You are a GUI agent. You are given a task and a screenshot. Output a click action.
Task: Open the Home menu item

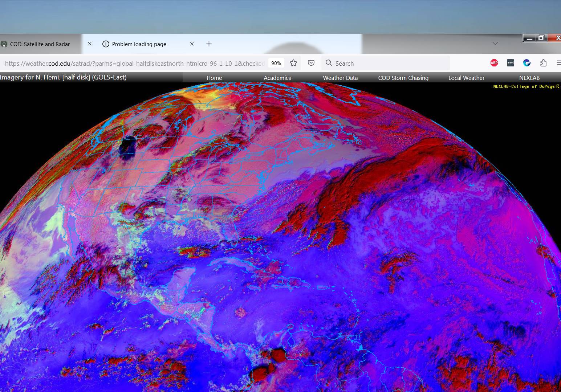tap(214, 78)
